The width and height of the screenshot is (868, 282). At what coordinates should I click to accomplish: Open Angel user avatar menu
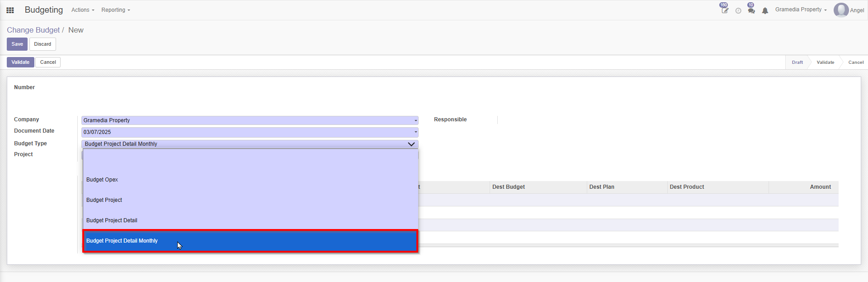[849, 10]
